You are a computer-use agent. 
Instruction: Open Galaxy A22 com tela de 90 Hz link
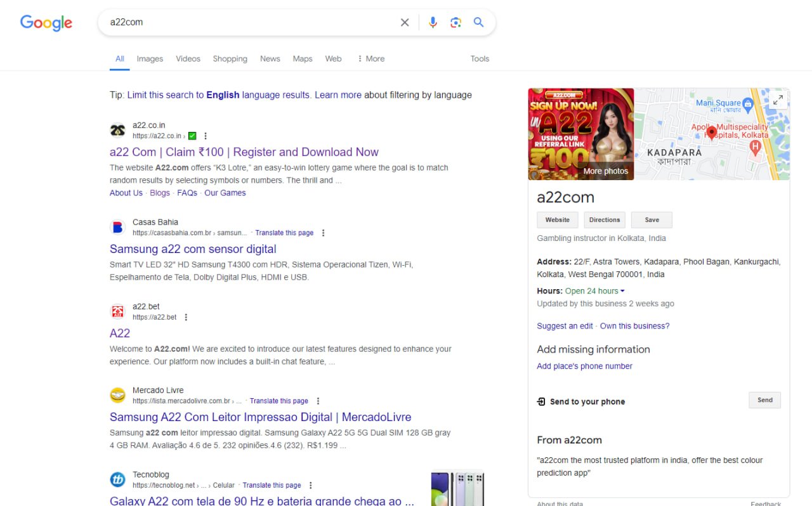coord(262,501)
